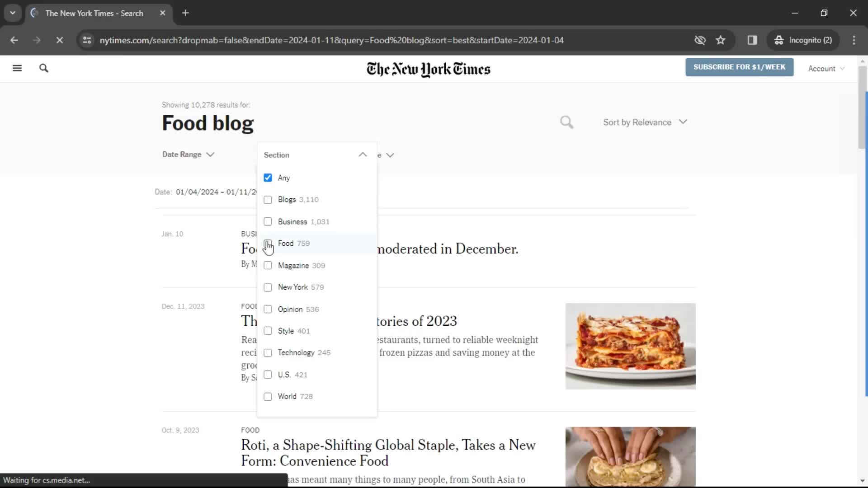Collapse the Section filter with its chevron
The width and height of the screenshot is (868, 488).
coord(363,155)
